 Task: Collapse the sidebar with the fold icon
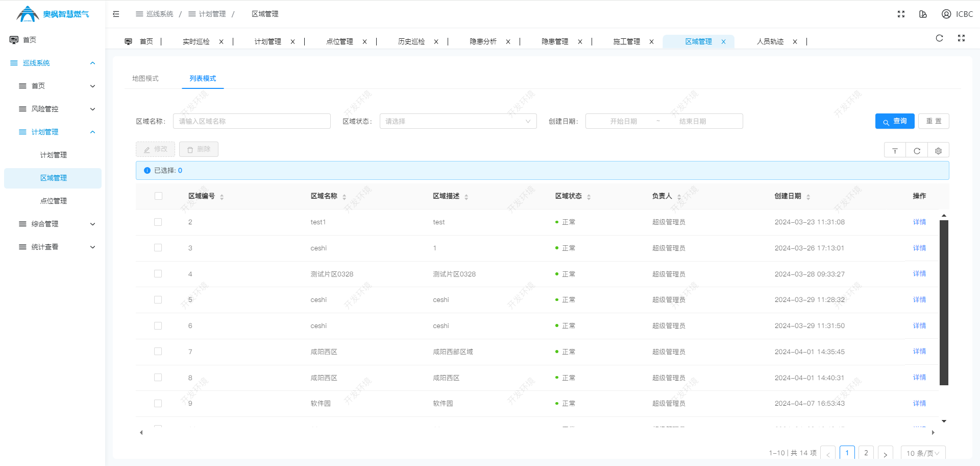[x=116, y=14]
